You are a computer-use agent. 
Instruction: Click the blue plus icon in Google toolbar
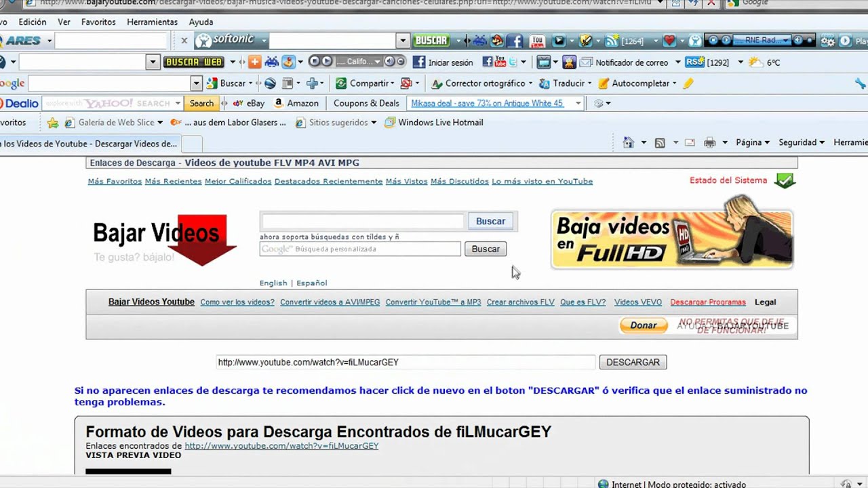(312, 83)
